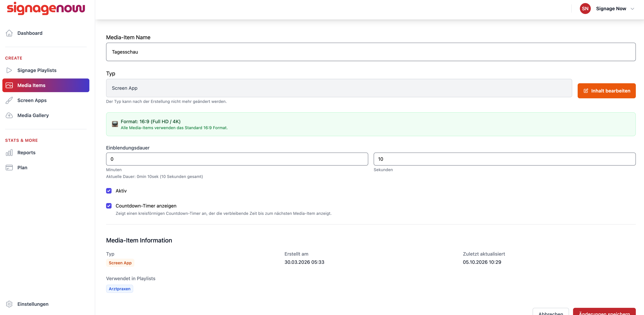This screenshot has width=644, height=315.
Task: Select the updated date 05.10.2026 10:29
Action: [482, 262]
